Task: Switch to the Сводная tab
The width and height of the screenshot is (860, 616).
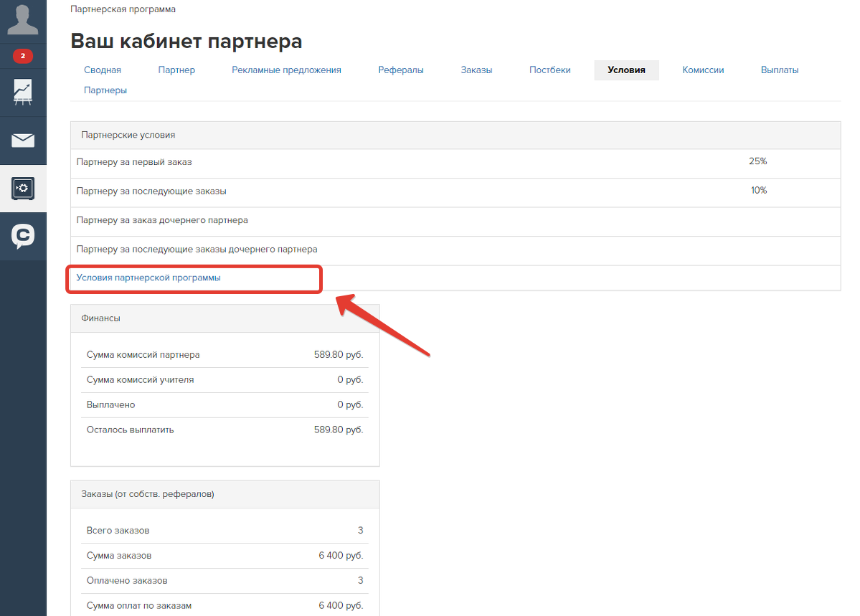Action: [x=103, y=70]
